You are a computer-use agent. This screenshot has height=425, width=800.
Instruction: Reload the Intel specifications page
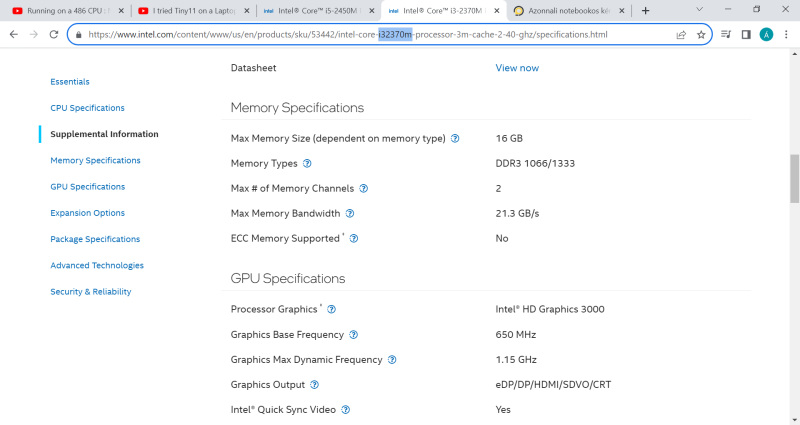(x=55, y=34)
